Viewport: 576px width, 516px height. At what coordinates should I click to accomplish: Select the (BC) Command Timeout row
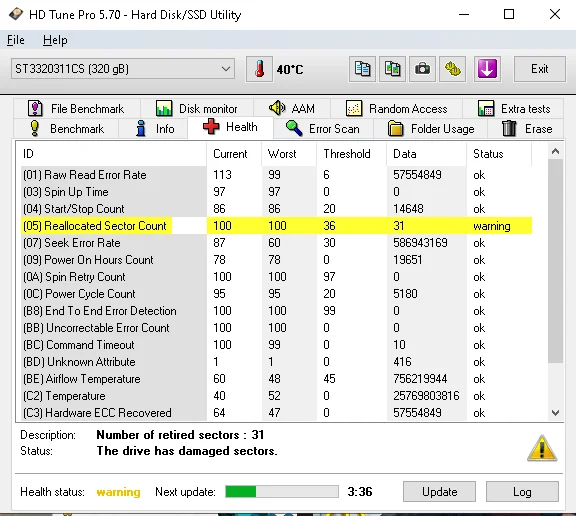coord(277,345)
